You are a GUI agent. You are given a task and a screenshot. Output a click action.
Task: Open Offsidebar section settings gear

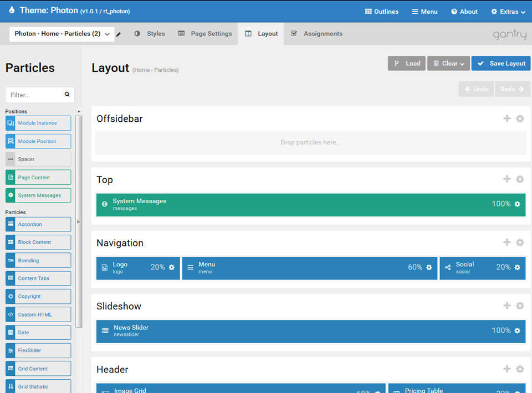point(520,118)
